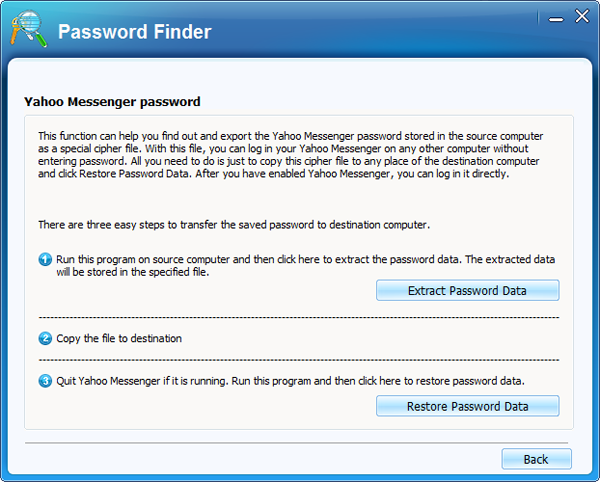Image resolution: width=600 pixels, height=482 pixels.
Task: Click the Password Finder key logo icon
Action: [26, 30]
